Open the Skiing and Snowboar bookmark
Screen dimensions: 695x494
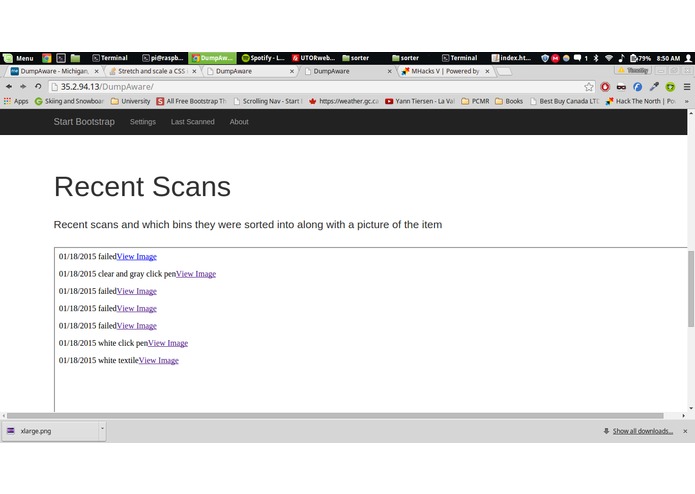69,101
